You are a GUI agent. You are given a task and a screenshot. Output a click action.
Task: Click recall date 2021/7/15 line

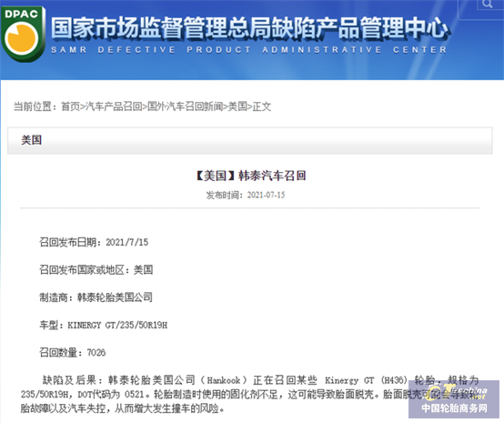pyautogui.click(x=94, y=242)
